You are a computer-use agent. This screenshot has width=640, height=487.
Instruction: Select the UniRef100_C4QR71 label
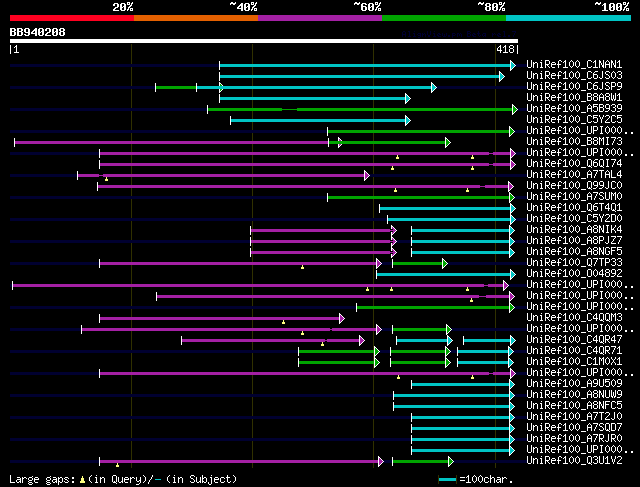pyautogui.click(x=574, y=351)
